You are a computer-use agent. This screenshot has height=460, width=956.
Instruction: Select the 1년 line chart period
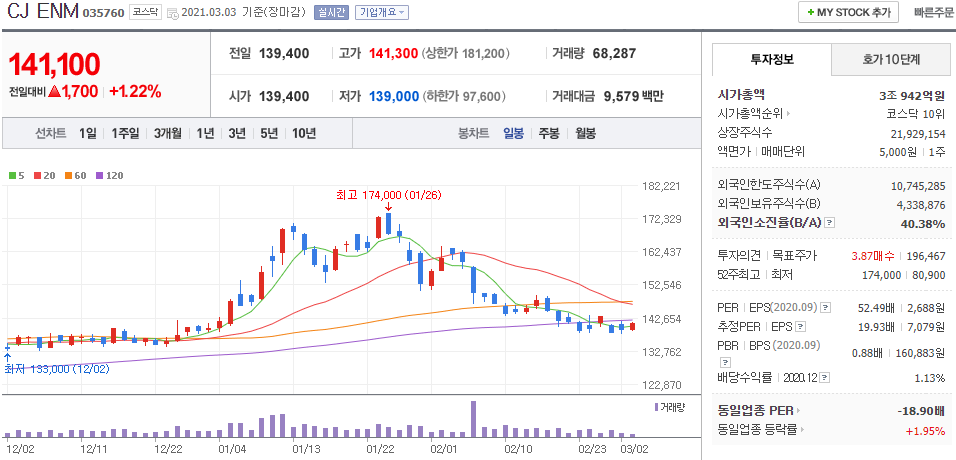pyautogui.click(x=205, y=133)
